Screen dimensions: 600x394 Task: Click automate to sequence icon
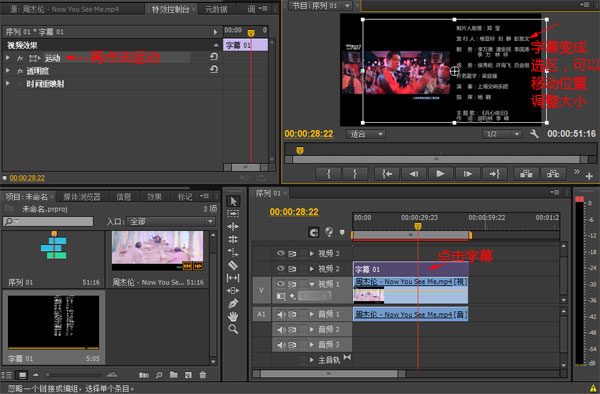(144, 375)
